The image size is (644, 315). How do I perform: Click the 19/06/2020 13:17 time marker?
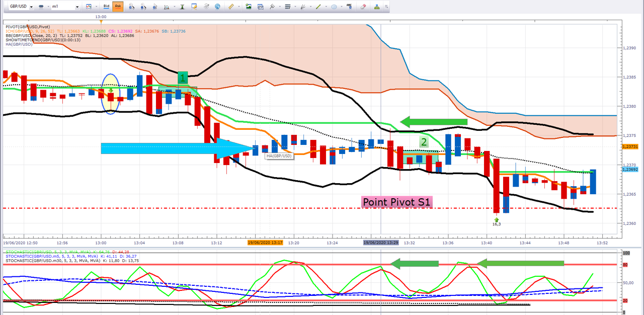point(265,243)
